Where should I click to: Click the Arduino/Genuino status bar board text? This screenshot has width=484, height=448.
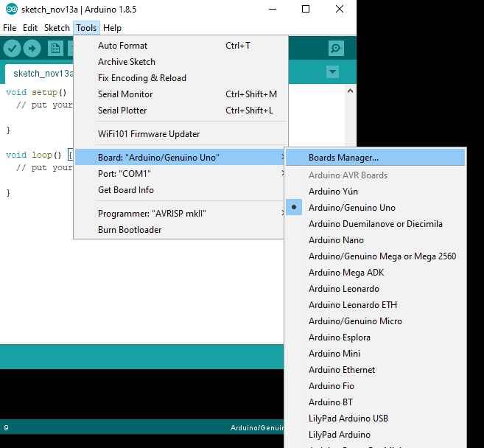click(257, 427)
